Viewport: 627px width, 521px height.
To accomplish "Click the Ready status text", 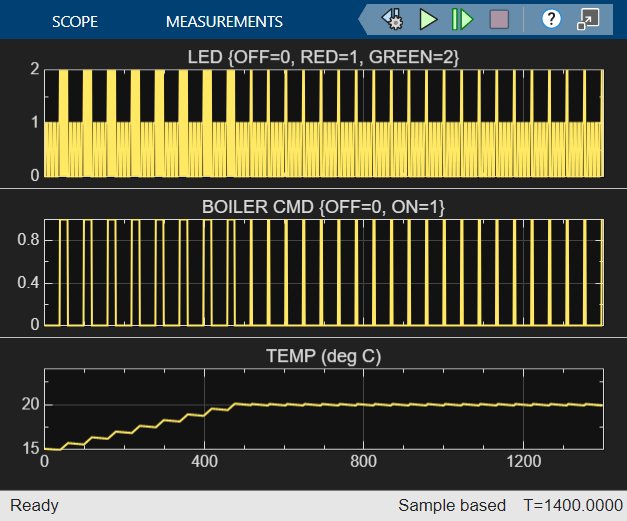I will pos(34,505).
